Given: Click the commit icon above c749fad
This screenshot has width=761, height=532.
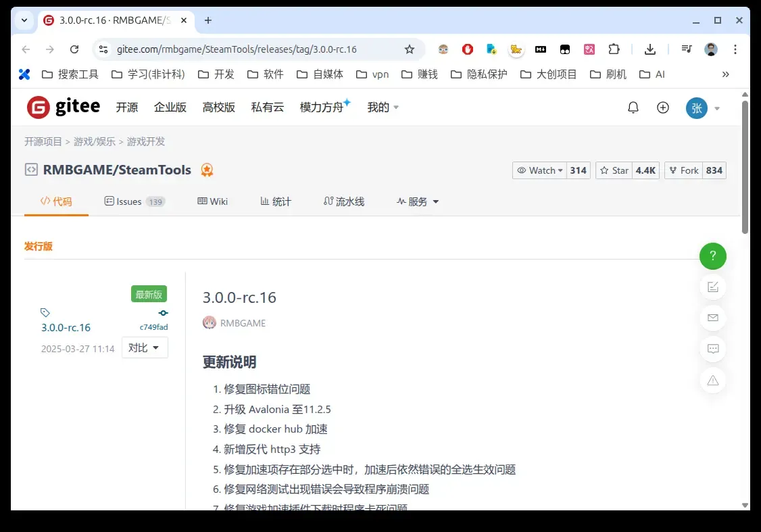Looking at the screenshot, I should (x=162, y=312).
